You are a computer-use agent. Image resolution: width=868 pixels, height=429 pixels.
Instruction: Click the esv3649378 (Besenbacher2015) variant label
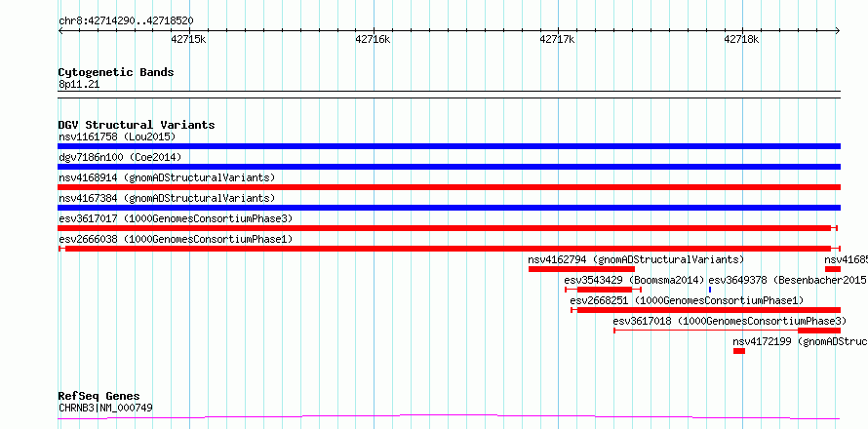pos(788,280)
